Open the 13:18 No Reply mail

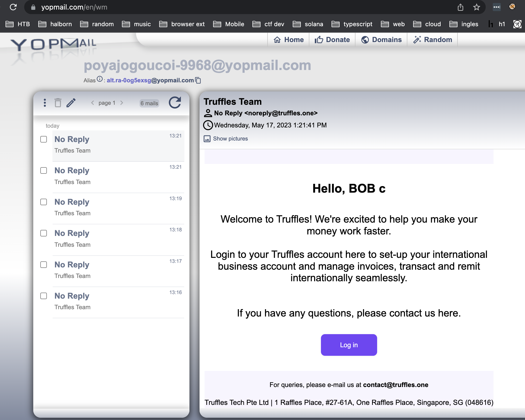pyautogui.click(x=118, y=240)
